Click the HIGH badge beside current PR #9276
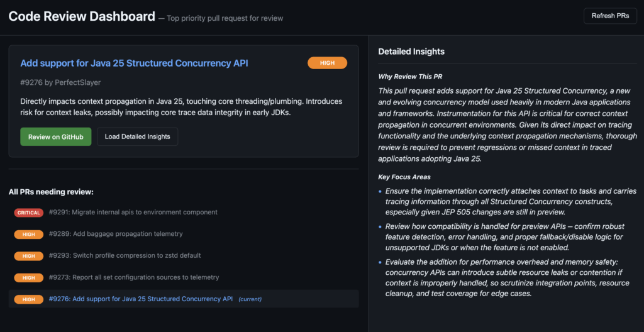Viewport: 644px width, 332px height. pos(29,299)
